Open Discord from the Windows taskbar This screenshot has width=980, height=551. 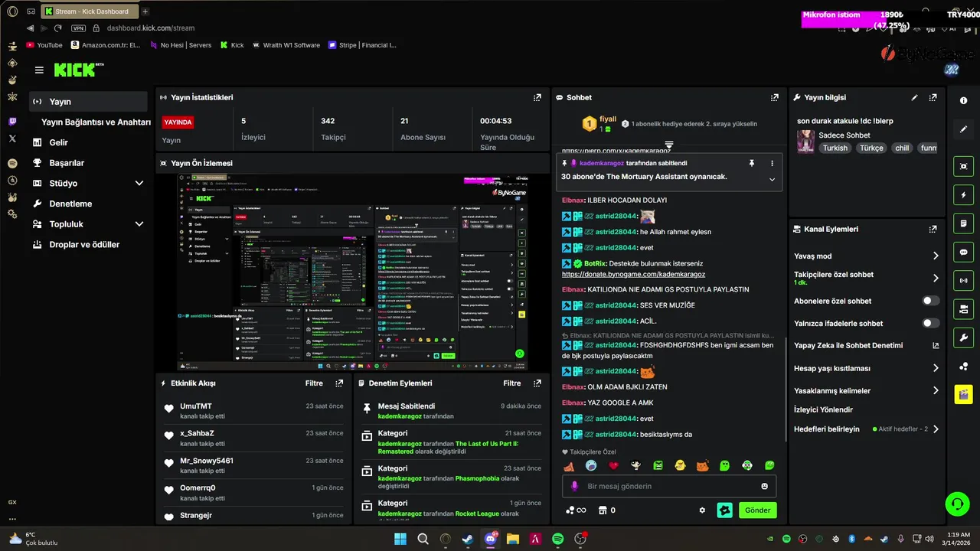click(x=490, y=539)
